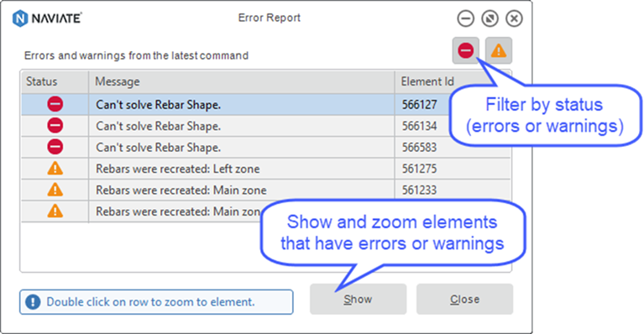Select error icon for element 566583
This screenshot has height=334, width=644.
point(55,147)
